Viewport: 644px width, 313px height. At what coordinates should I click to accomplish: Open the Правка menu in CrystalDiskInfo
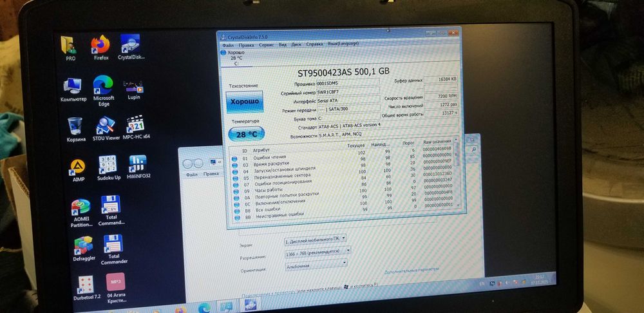(246, 44)
